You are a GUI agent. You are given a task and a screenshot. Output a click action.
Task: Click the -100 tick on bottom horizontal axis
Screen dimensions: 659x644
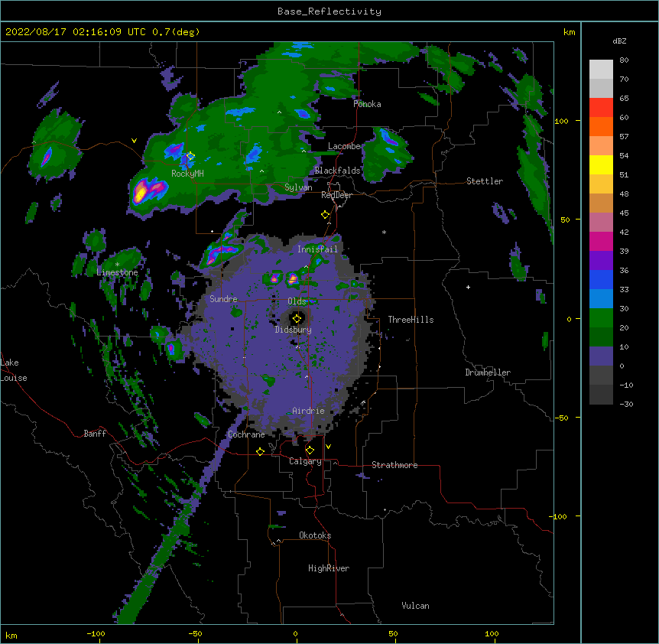[x=96, y=633]
